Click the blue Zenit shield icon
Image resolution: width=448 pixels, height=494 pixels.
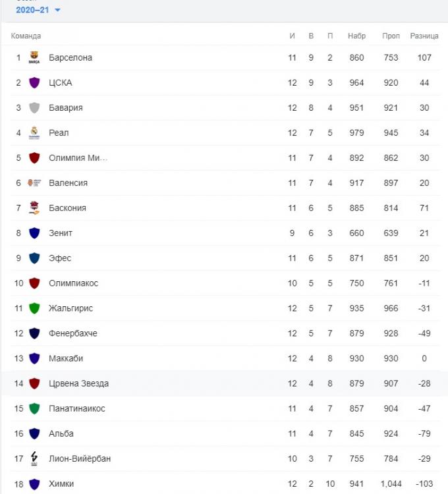34,233
